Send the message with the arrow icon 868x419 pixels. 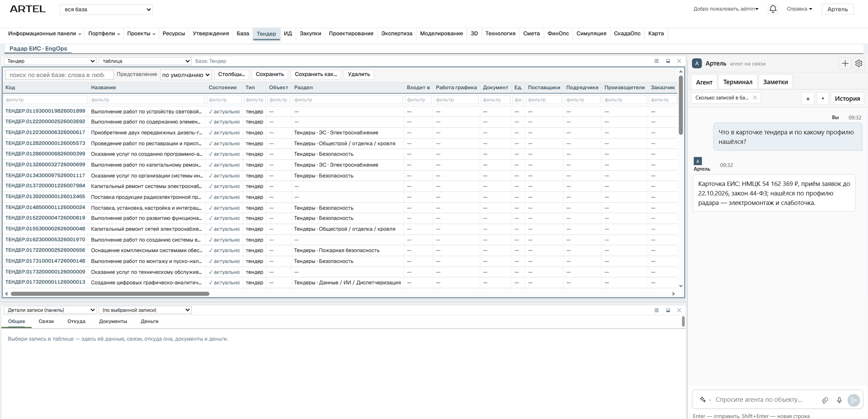(x=854, y=400)
